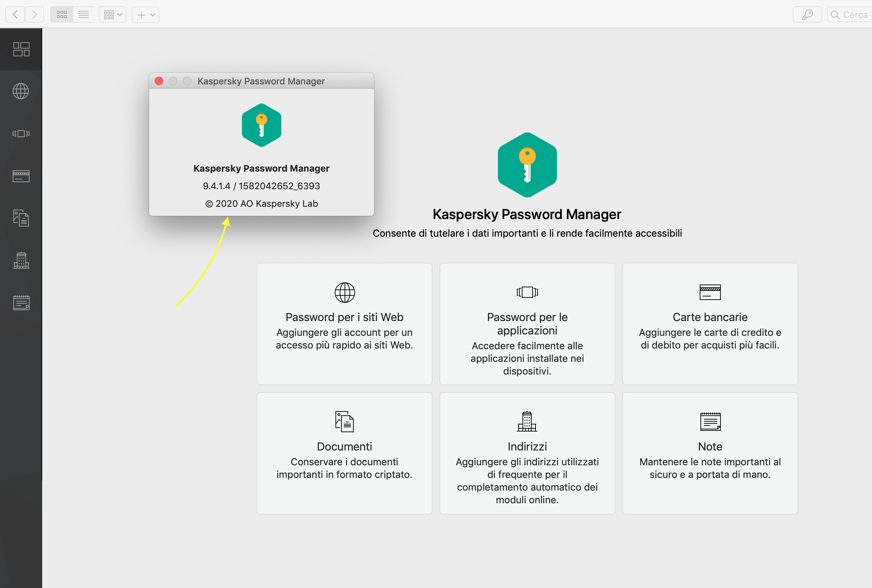
Task: Open the password generator key button
Action: tap(807, 15)
